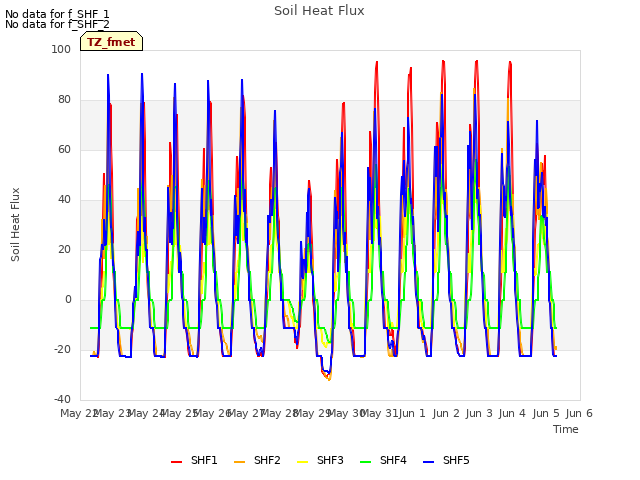Select the SHF1 legend label

(204, 460)
